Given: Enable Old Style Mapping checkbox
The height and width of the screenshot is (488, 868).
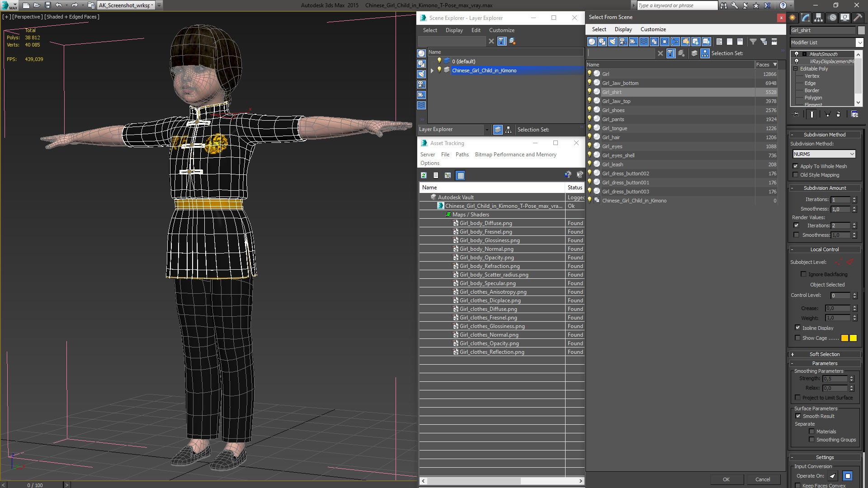Looking at the screenshot, I should (796, 175).
